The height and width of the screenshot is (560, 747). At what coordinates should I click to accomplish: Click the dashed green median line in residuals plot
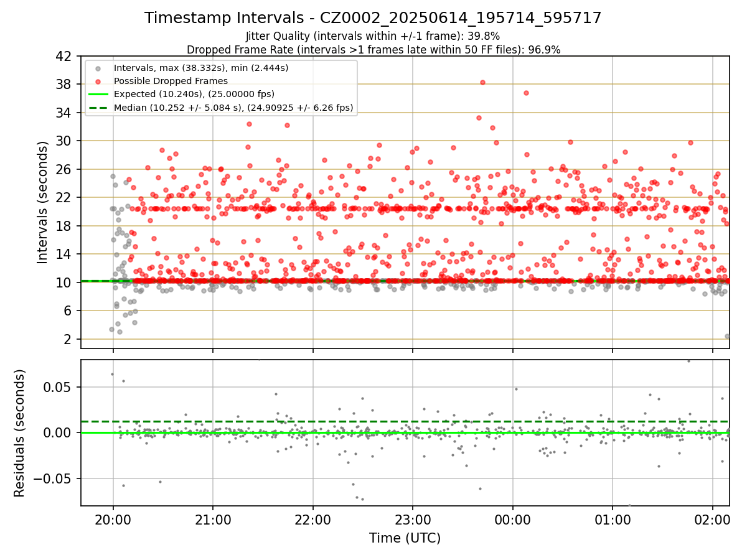click(x=405, y=421)
